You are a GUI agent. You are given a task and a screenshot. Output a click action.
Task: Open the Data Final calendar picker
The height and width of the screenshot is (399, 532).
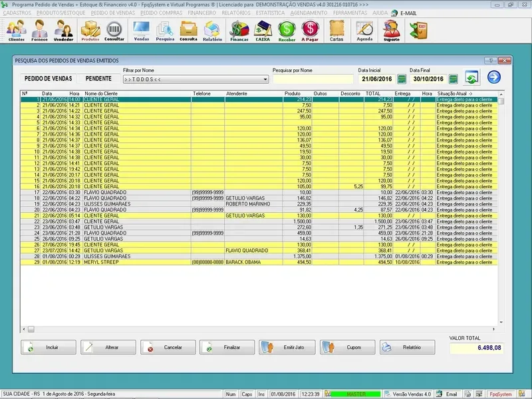point(453,78)
